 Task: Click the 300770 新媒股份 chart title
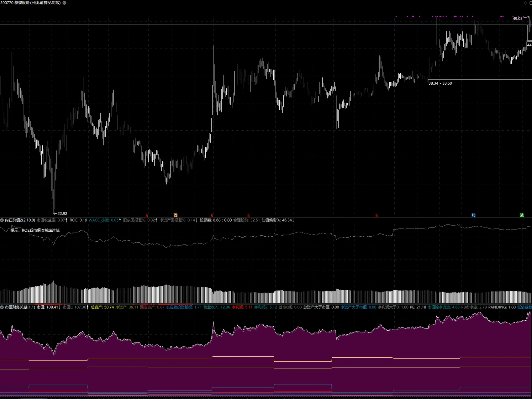tap(31, 3)
